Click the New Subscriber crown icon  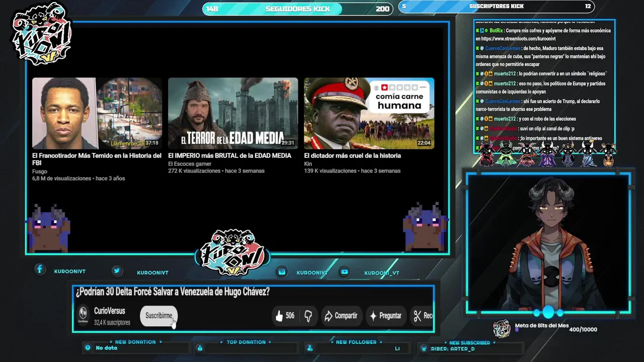(x=424, y=348)
